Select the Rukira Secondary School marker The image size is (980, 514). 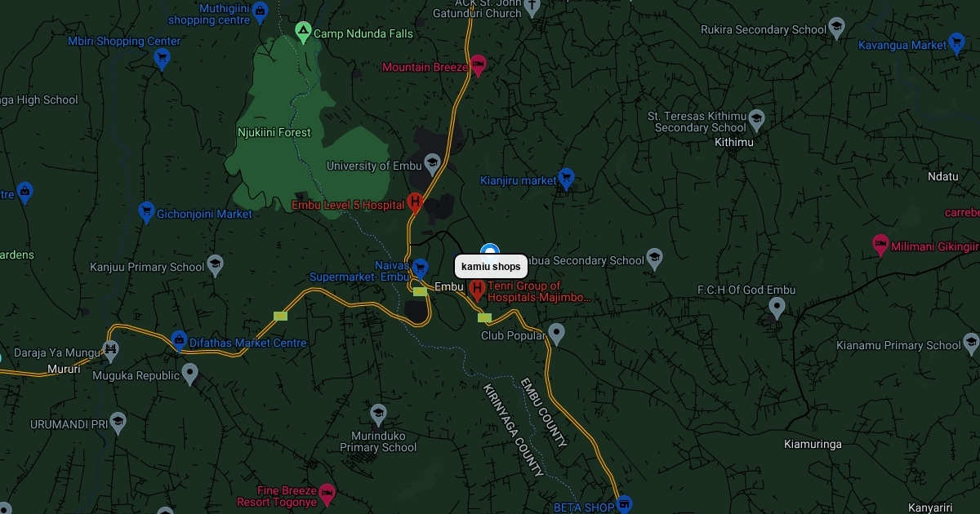click(836, 28)
